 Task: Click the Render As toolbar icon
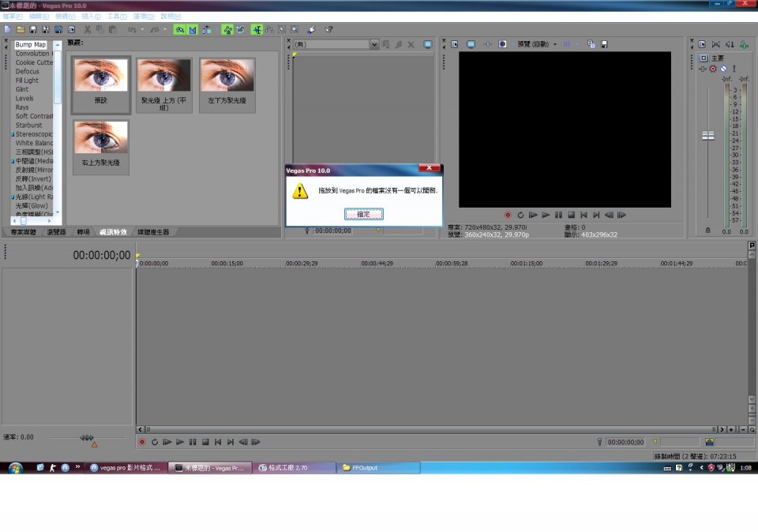pos(58,29)
